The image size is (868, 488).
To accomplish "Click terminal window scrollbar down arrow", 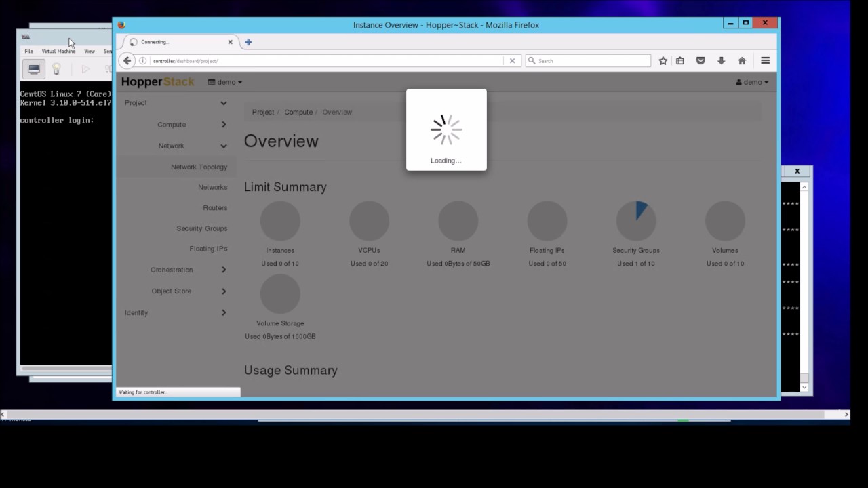I will [804, 388].
